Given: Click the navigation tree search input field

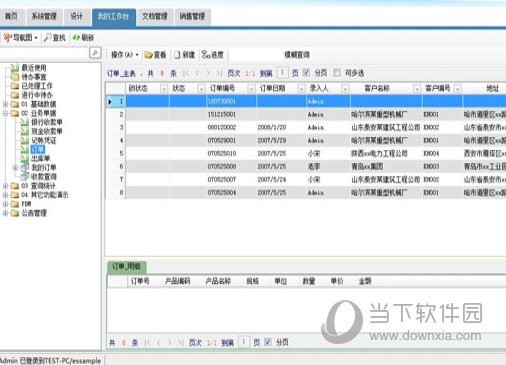Looking at the screenshot, I should click(44, 53).
